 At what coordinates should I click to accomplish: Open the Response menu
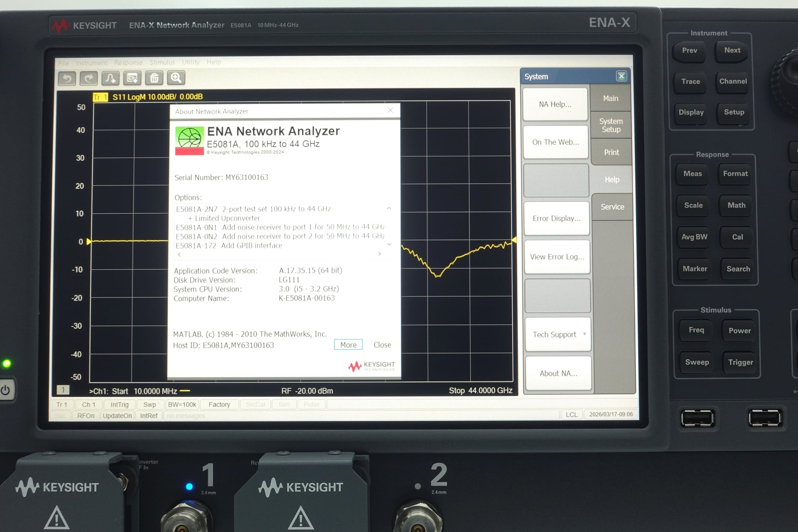pyautogui.click(x=128, y=62)
